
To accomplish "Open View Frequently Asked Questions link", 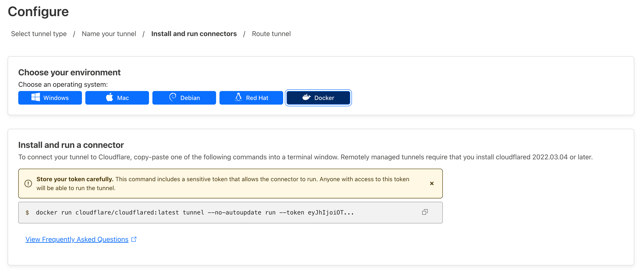I will [77, 239].
